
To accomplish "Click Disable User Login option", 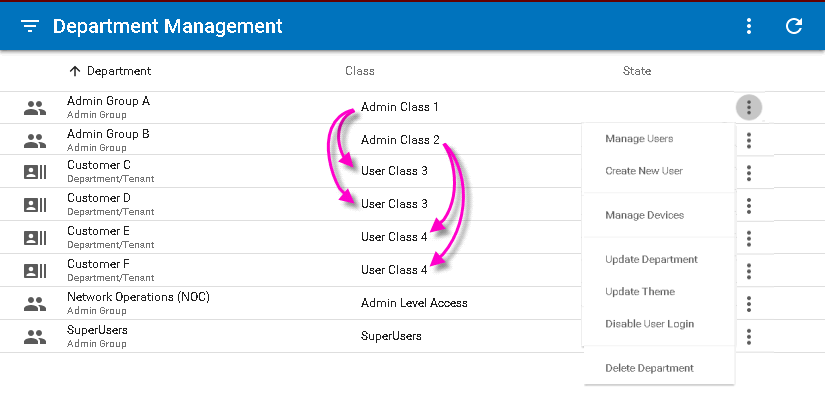I will [x=649, y=323].
